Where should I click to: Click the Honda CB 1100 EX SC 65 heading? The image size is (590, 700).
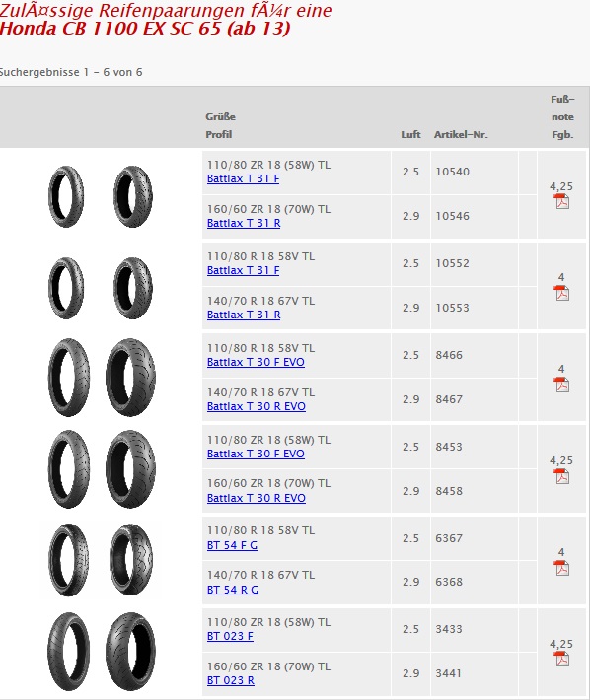click(145, 29)
